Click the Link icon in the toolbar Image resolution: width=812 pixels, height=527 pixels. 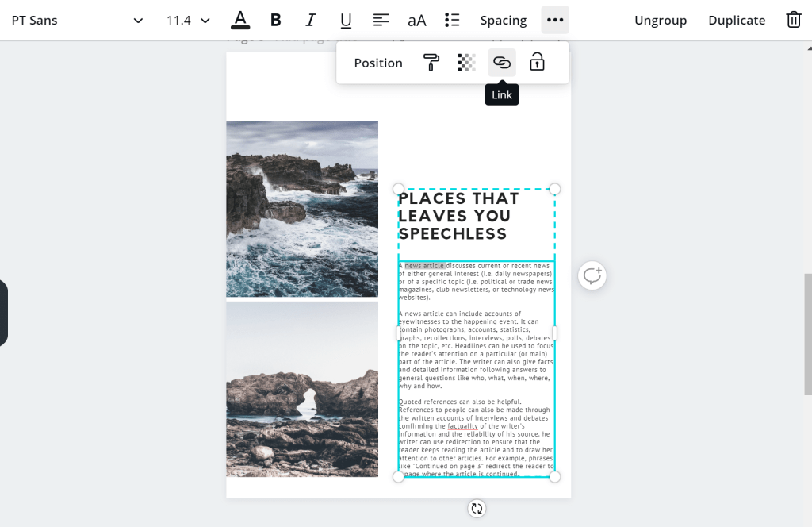[x=501, y=62]
